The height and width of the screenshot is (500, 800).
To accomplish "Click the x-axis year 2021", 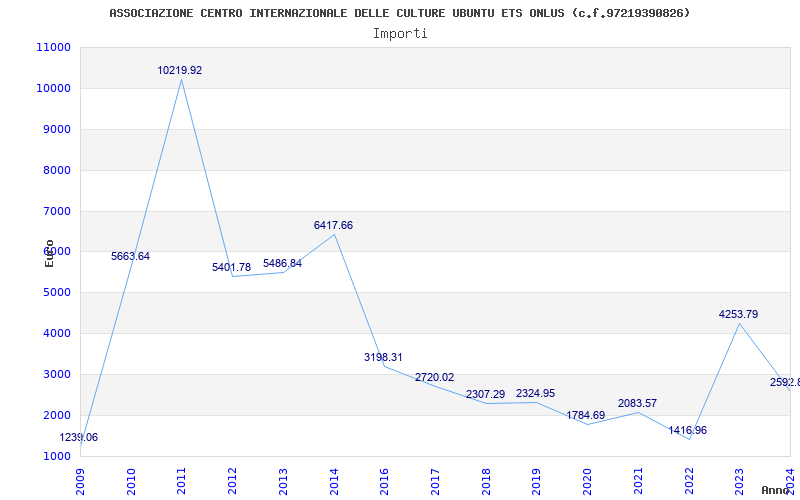I will tap(638, 482).
